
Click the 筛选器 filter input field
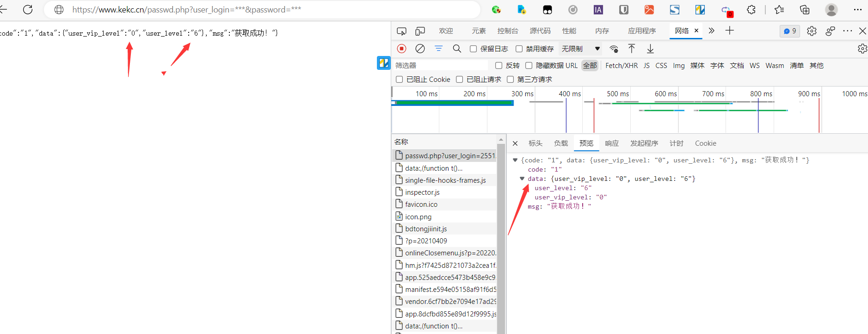pos(439,66)
